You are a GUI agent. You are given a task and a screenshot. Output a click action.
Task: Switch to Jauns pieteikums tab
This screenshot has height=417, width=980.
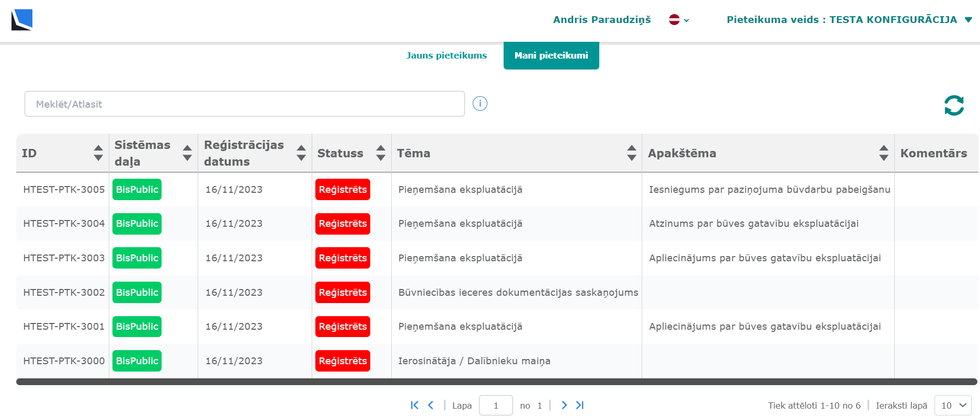click(x=447, y=55)
